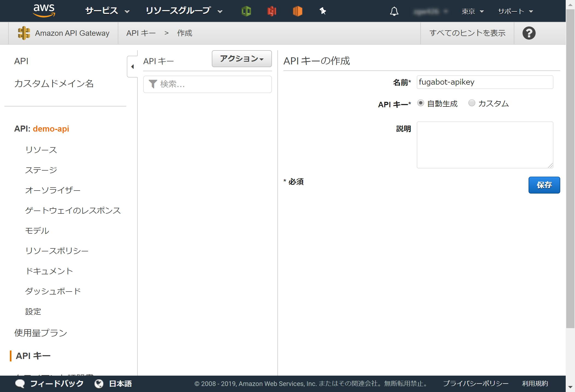Click the AWS logo icon
The image size is (575, 392).
click(x=44, y=11)
